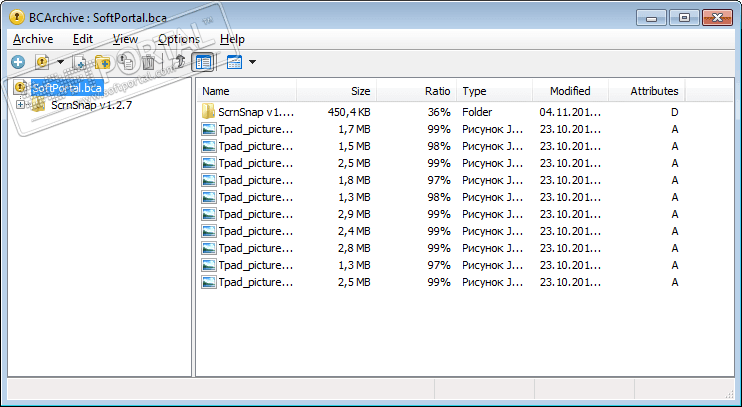This screenshot has height=407, width=742.
Task: Open the dropdown arrow beside Open Archive icon
Action: (x=60, y=62)
